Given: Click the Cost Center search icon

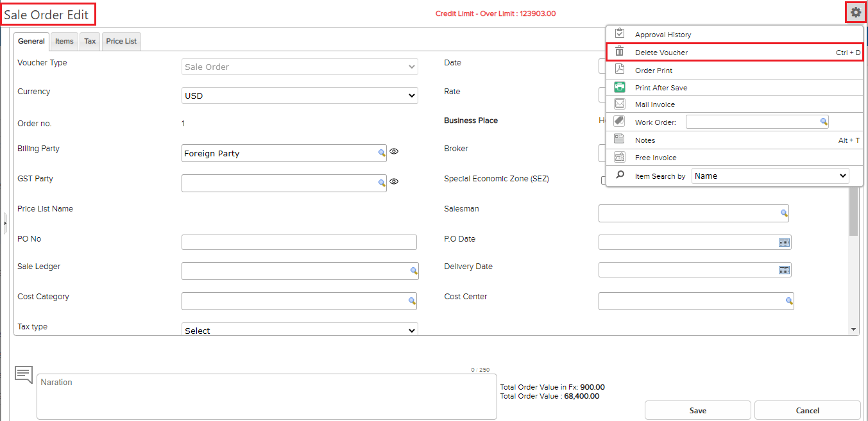Looking at the screenshot, I should coord(788,301).
